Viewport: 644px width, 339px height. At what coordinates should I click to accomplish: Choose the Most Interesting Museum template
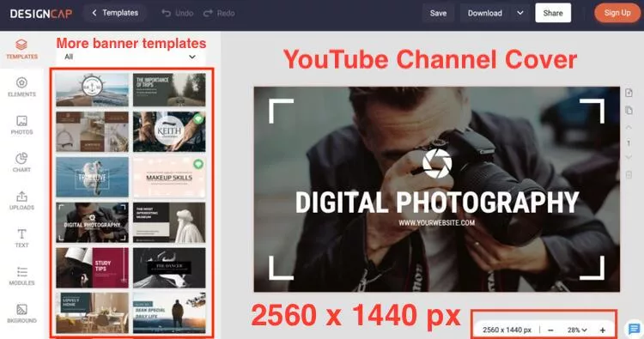click(x=169, y=222)
